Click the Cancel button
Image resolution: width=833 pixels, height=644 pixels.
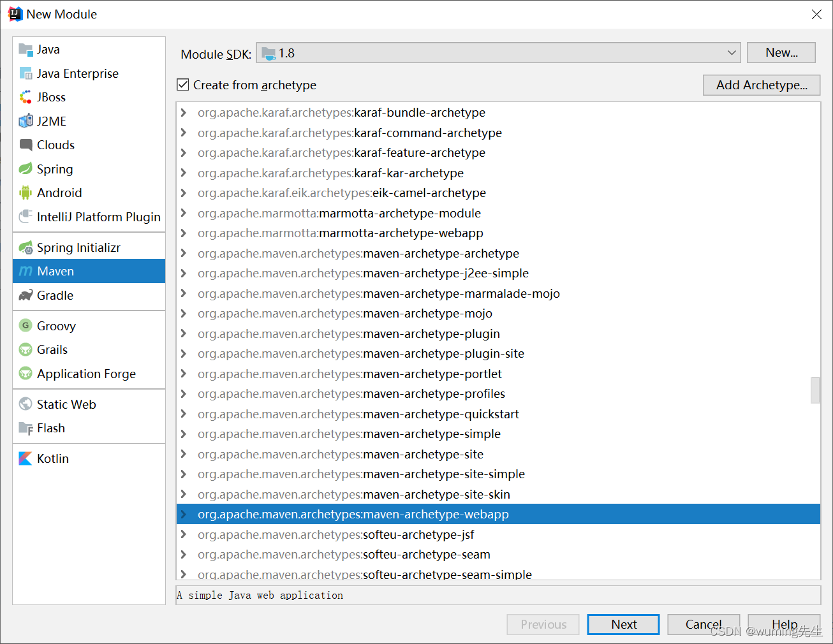click(704, 624)
